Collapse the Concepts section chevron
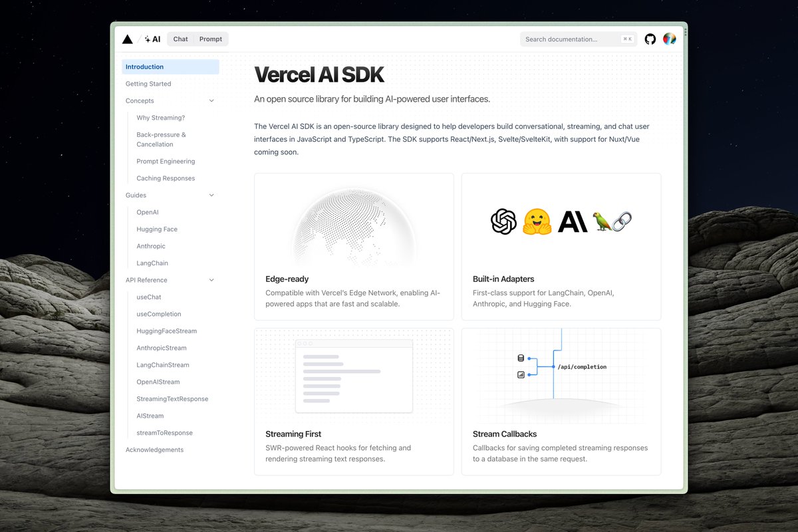 pyautogui.click(x=211, y=101)
